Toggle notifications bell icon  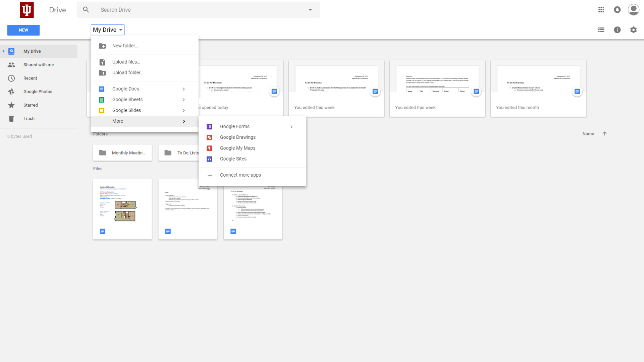617,10
